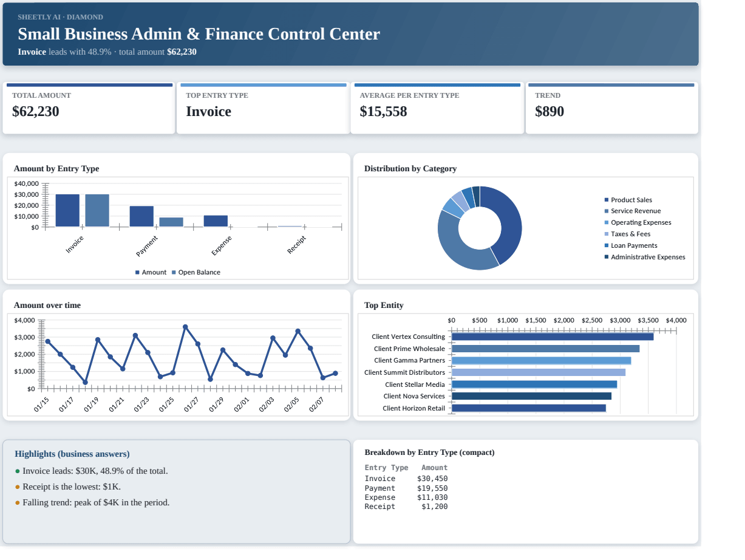The width and height of the screenshot is (745, 560).
Task: Select the Client Vertex Consulting bar
Action: [x=553, y=336]
